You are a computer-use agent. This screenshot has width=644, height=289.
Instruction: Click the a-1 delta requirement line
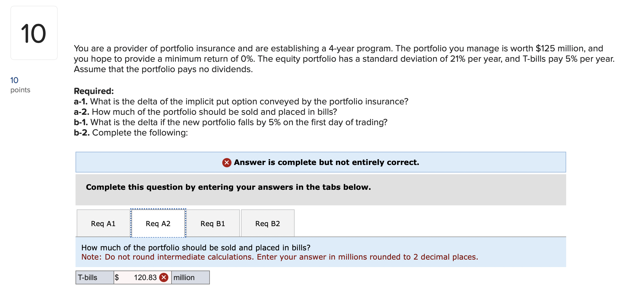pos(241,101)
